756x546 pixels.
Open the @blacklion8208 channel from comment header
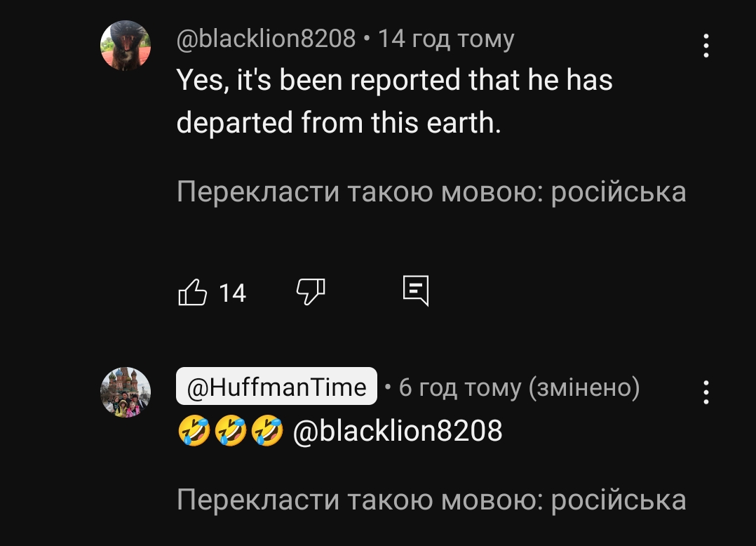pyautogui.click(x=266, y=39)
